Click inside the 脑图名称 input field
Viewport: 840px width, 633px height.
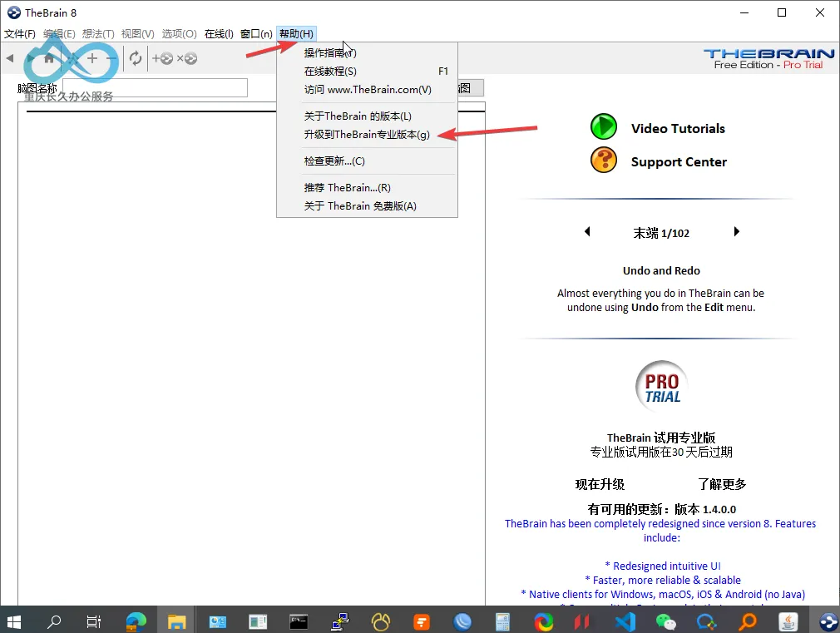click(x=155, y=88)
